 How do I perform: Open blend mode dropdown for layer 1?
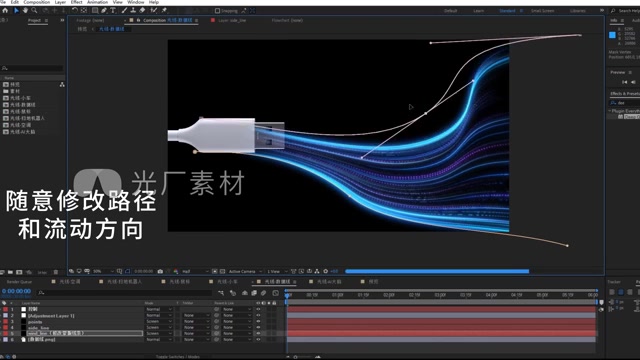159,309
